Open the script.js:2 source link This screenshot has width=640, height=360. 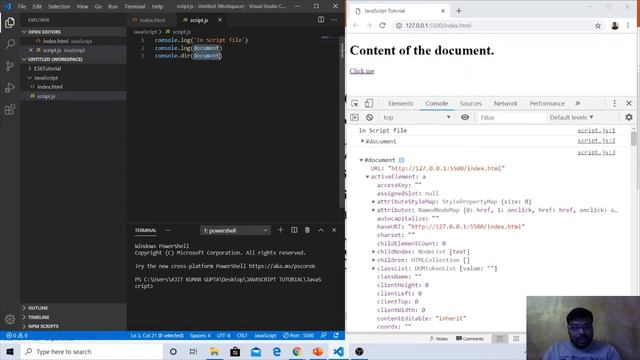click(x=596, y=141)
